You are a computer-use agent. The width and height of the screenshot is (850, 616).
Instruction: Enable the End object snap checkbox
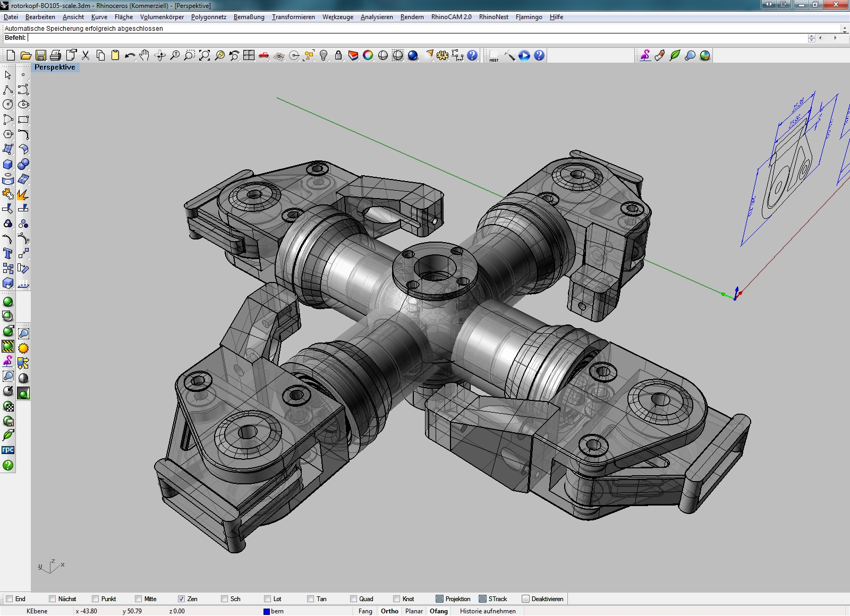pyautogui.click(x=9, y=599)
